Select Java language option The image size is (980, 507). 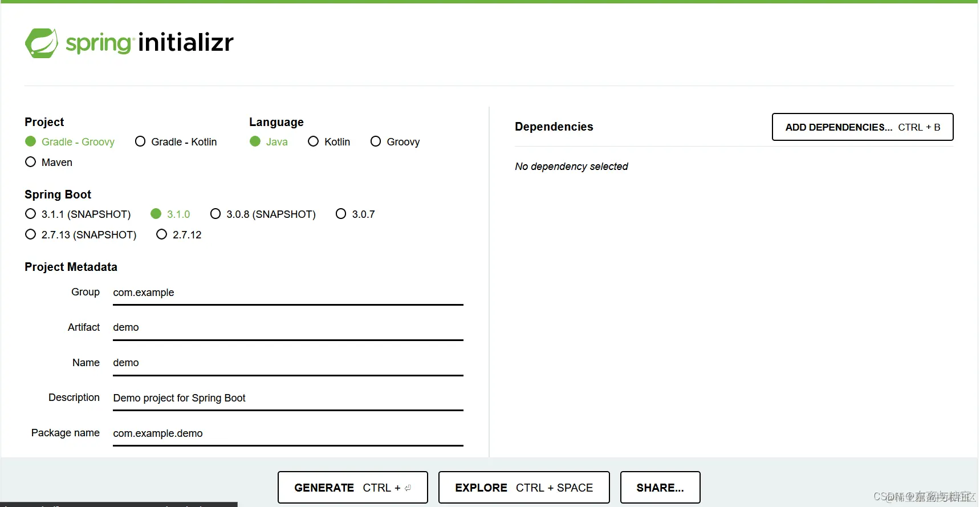(x=269, y=141)
